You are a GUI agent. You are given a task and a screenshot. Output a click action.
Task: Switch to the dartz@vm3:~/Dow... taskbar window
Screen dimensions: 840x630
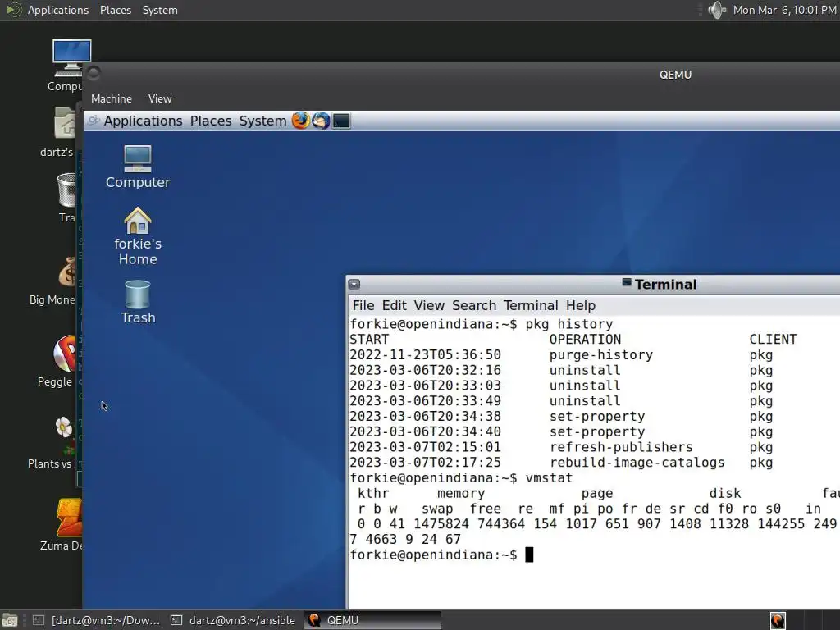pyautogui.click(x=97, y=620)
